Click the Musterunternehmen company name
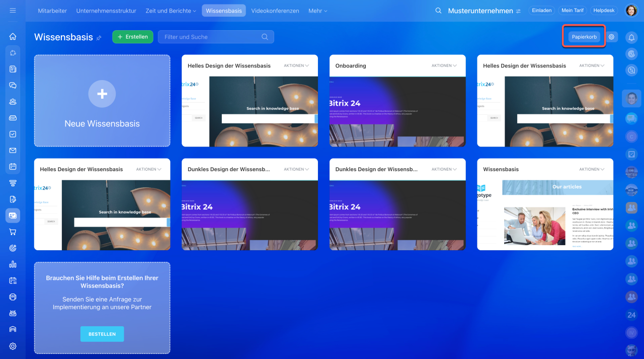Screen dimensions: 644x359 (480, 11)
